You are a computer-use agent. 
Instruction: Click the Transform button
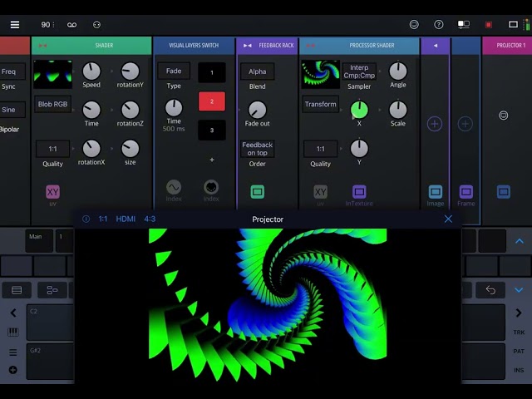point(320,104)
